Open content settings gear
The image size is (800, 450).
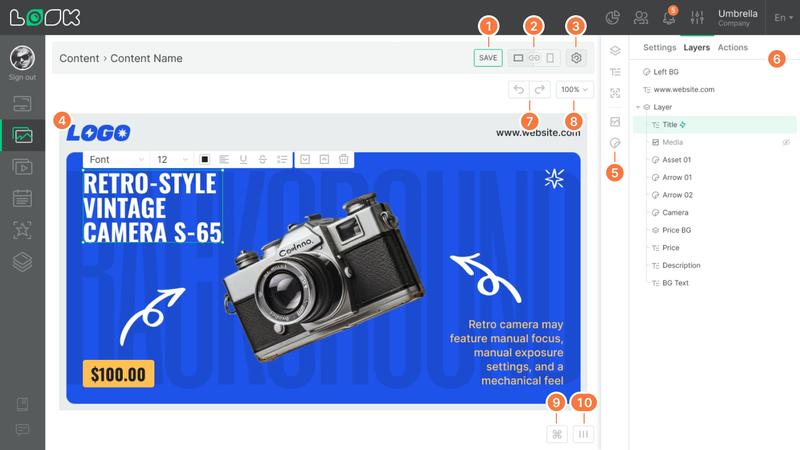click(576, 58)
